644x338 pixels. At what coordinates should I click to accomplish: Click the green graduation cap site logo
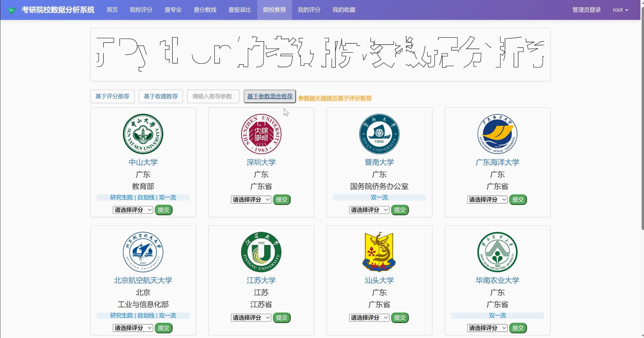11,10
